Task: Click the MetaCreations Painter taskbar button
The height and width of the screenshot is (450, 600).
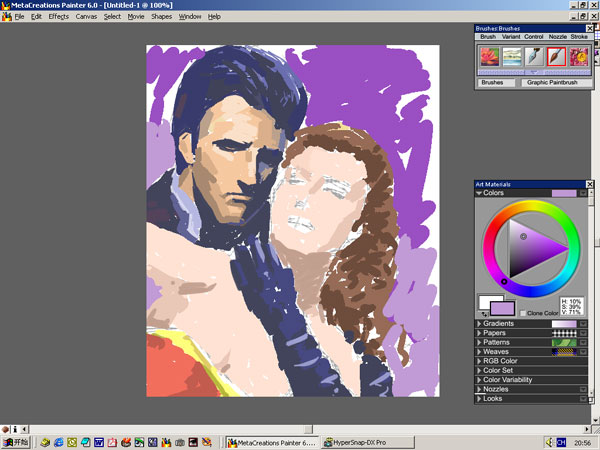Action: point(272,443)
